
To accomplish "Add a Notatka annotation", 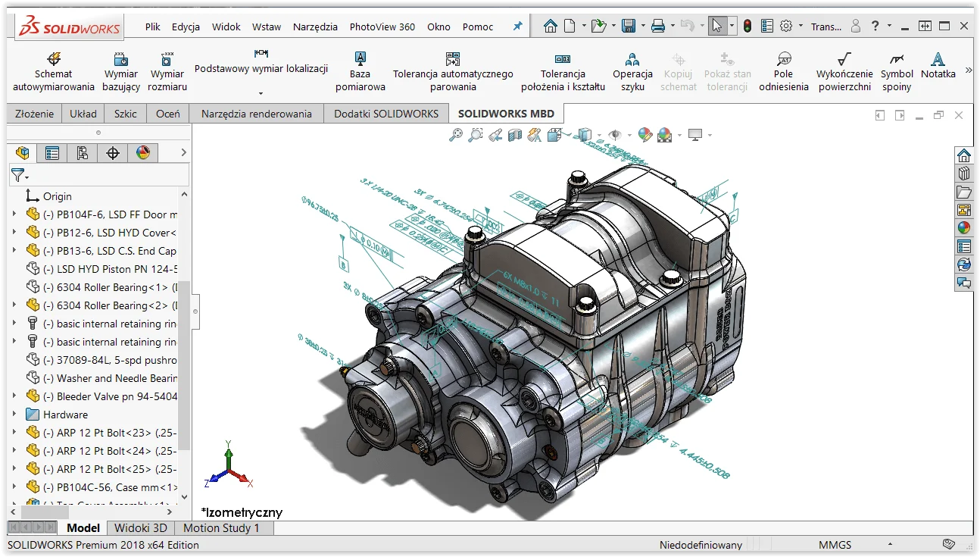I will pos(938,65).
